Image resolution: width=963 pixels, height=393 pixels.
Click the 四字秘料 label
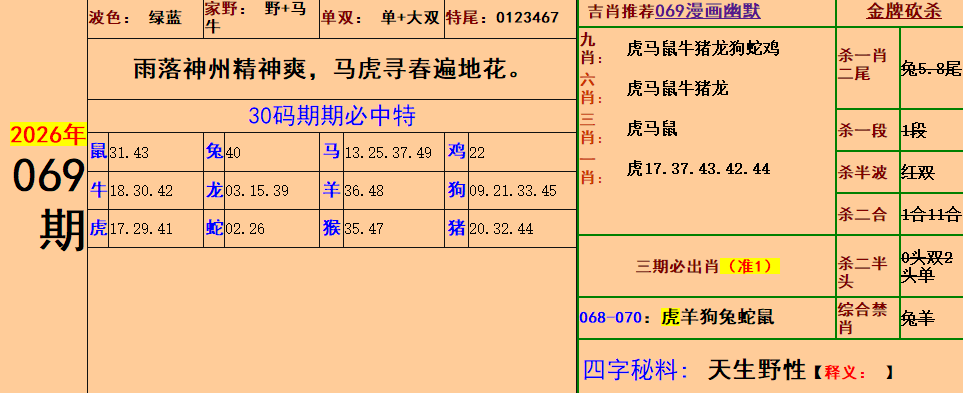tap(635, 370)
